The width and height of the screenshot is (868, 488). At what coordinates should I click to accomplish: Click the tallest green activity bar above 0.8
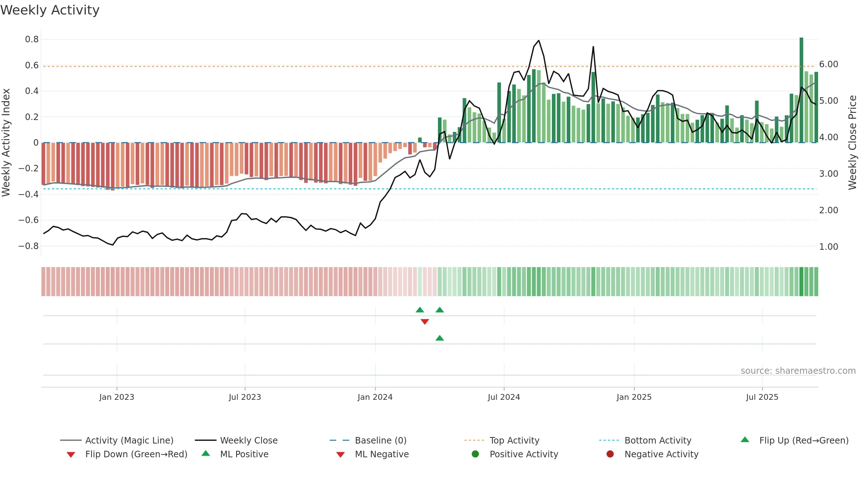point(801,90)
